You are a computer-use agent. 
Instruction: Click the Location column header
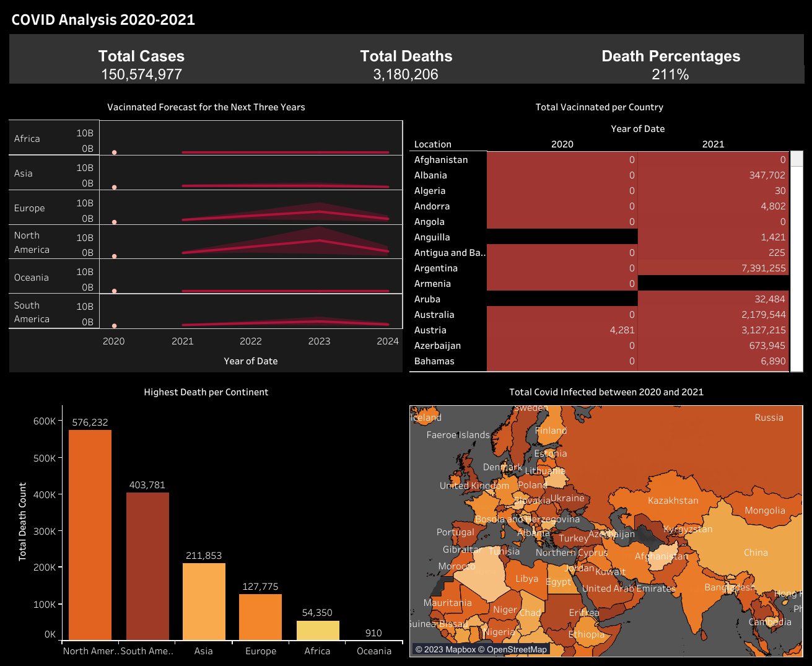tap(432, 144)
